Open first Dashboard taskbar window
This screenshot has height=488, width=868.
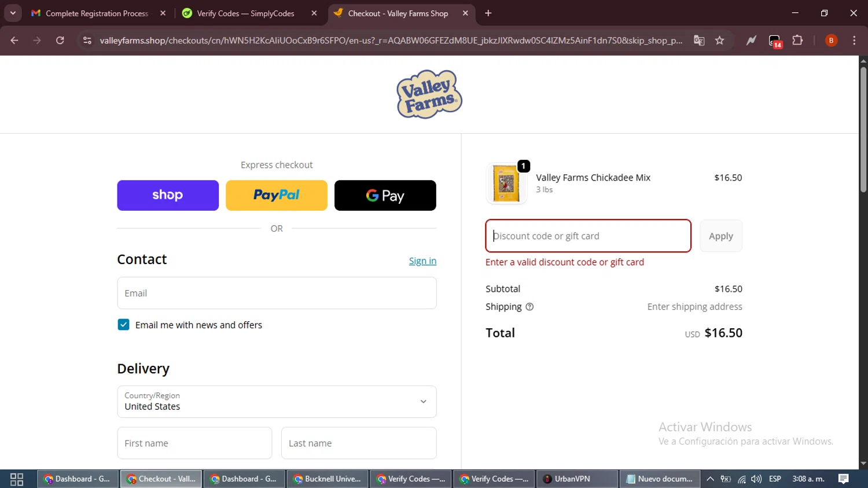[x=78, y=479]
